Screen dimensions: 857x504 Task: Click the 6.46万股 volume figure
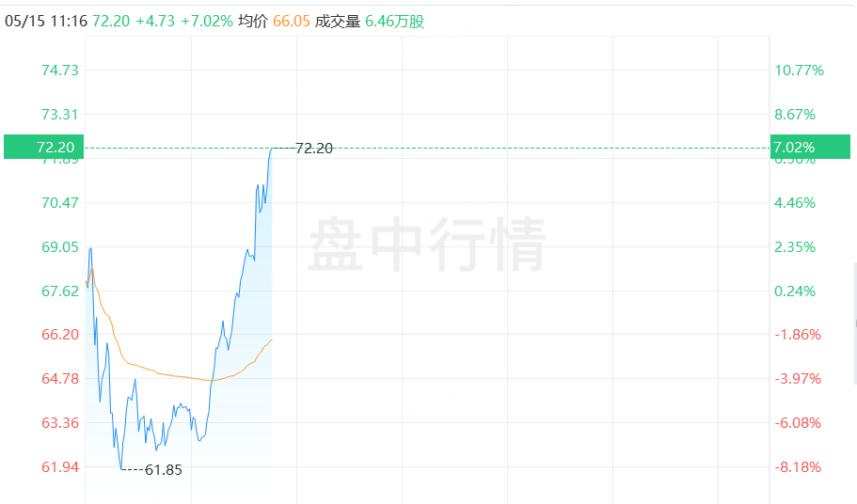pos(394,22)
